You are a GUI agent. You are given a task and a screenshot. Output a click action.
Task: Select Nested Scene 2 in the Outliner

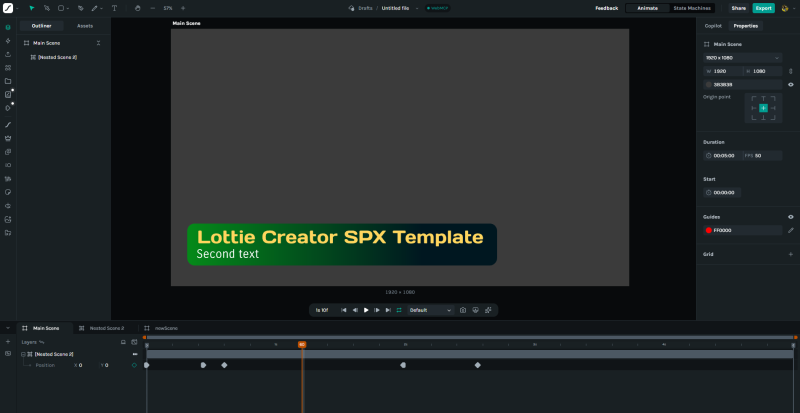pyautogui.click(x=57, y=57)
